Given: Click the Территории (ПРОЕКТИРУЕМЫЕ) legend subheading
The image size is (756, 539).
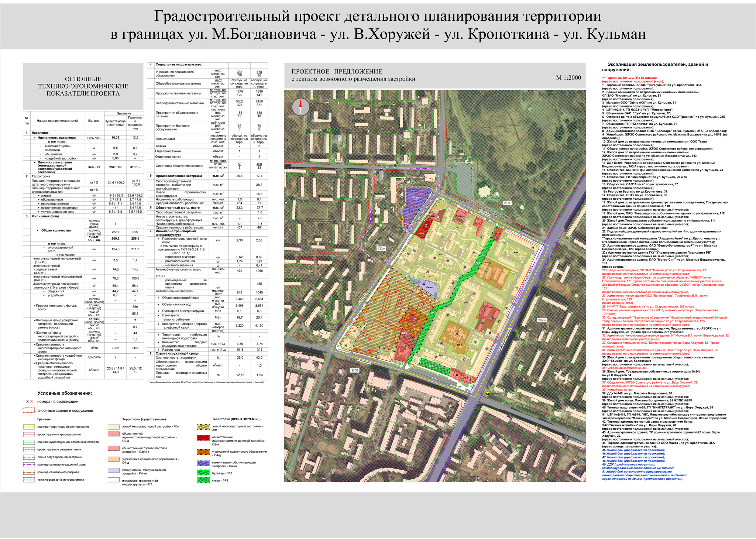Looking at the screenshot, I should 237,419.
